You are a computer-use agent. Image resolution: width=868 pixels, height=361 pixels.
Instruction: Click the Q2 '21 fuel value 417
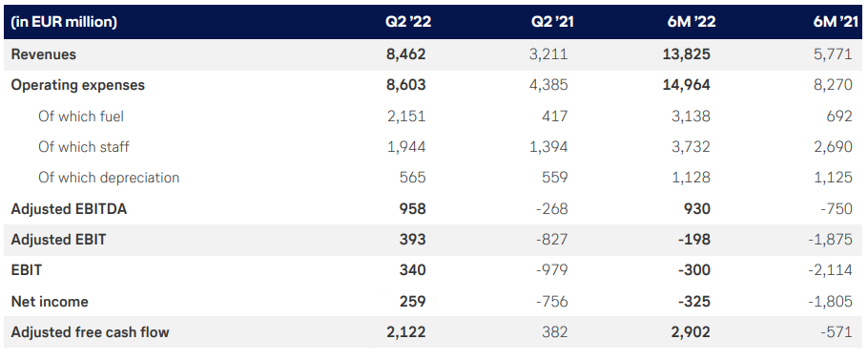[555, 116]
